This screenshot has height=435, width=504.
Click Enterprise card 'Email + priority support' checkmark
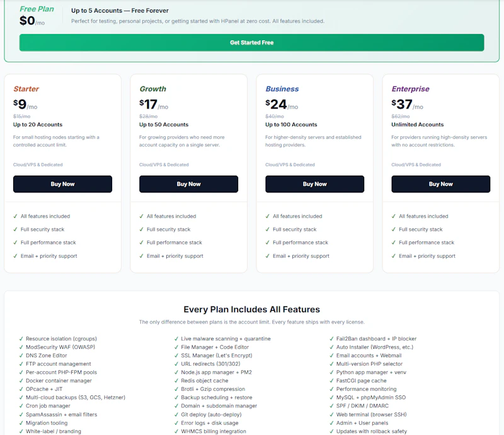[x=393, y=256]
